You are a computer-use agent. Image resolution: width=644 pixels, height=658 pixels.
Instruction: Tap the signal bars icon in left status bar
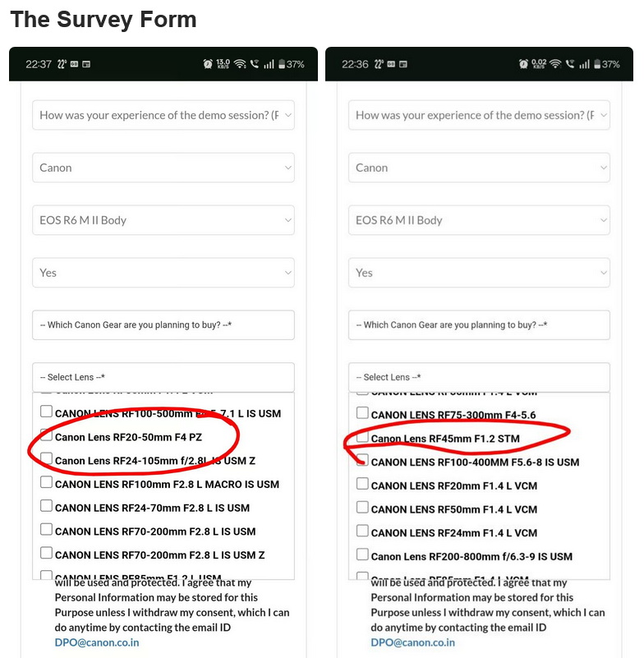268,64
